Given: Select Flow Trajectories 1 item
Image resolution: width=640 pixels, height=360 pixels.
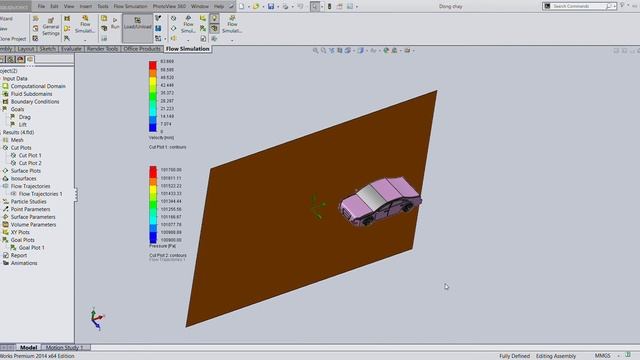Looking at the screenshot, I should click(40, 194).
